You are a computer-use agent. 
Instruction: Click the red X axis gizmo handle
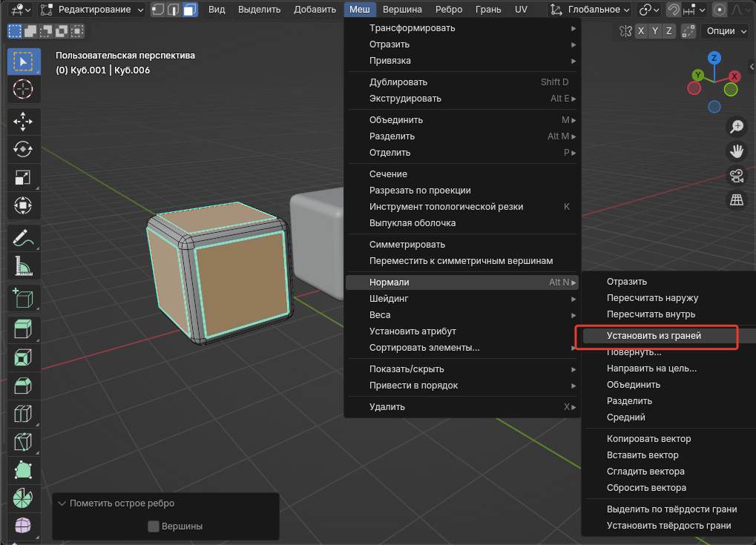pos(734,76)
